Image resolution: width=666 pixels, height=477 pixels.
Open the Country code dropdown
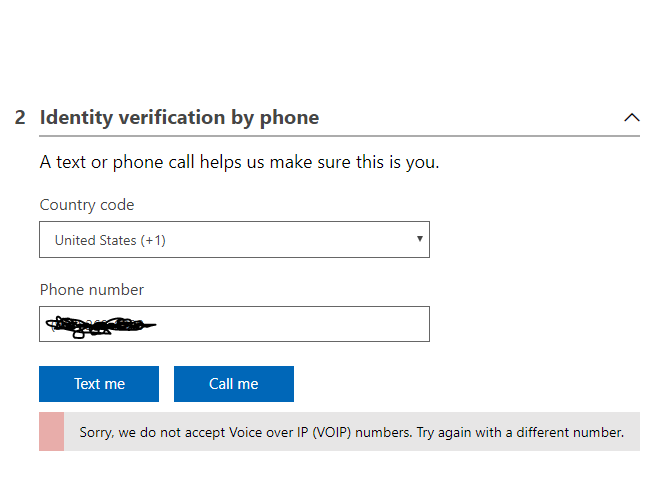click(x=234, y=240)
